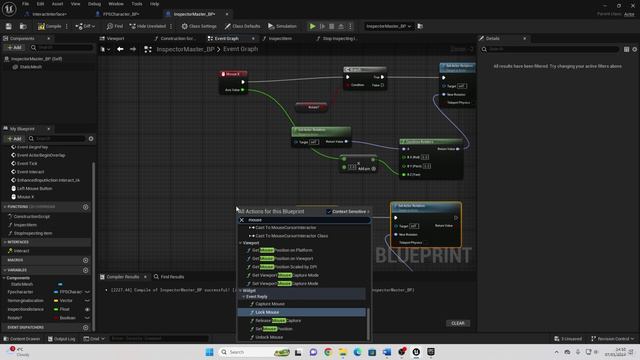
Task: Open the Content Drawer
Action: click(x=22, y=339)
